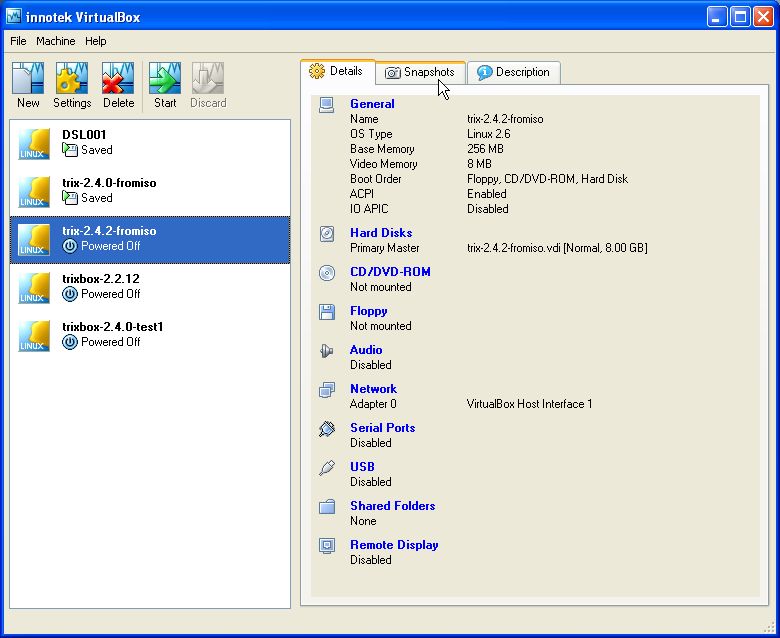Select the trix-2.4.0-fromiso Linux icon
The image size is (780, 638).
(x=34, y=192)
